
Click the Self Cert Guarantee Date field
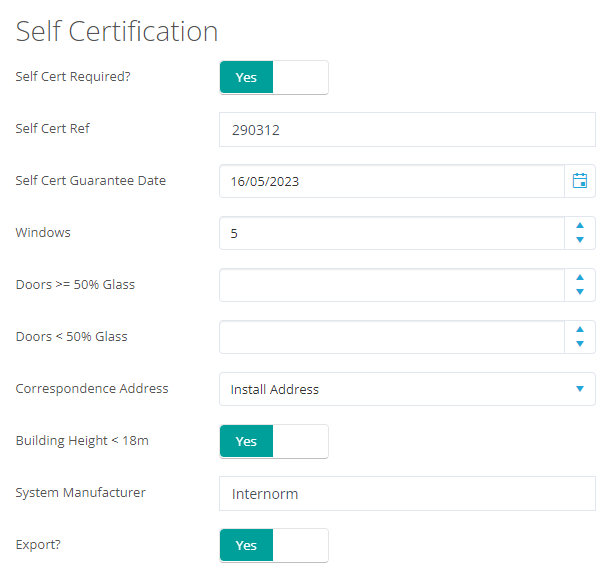coord(392,181)
